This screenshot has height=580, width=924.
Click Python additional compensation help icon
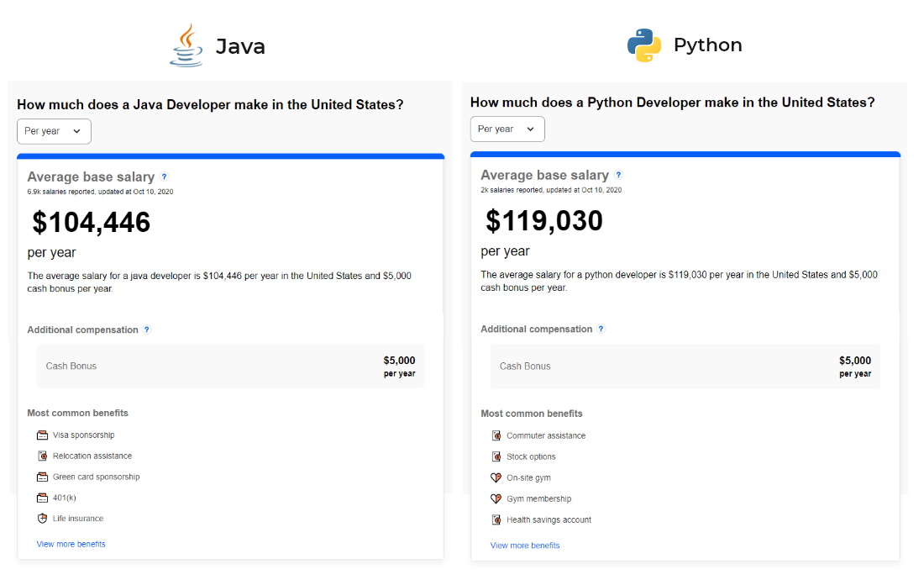click(601, 329)
